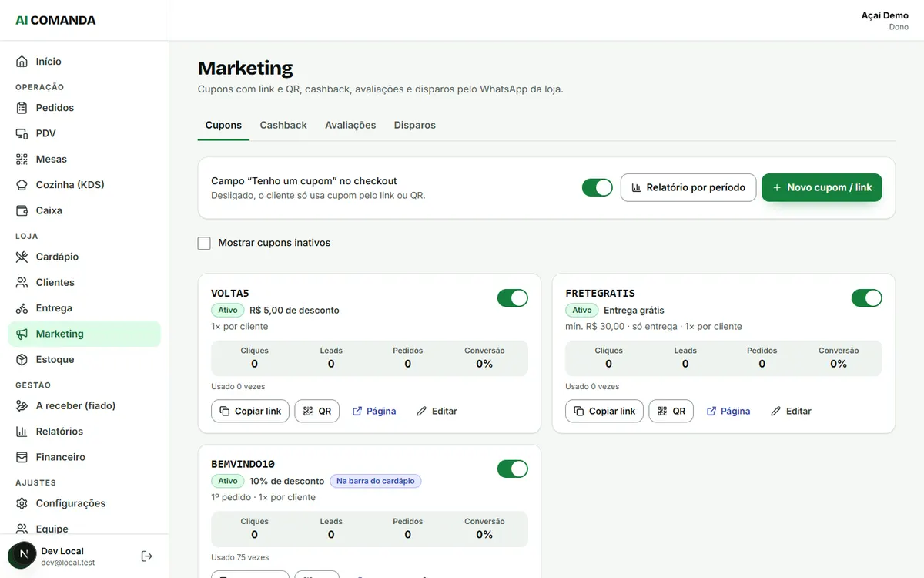This screenshot has width=924, height=578.
Task: Click the Entrega bike icon
Action: pos(22,308)
